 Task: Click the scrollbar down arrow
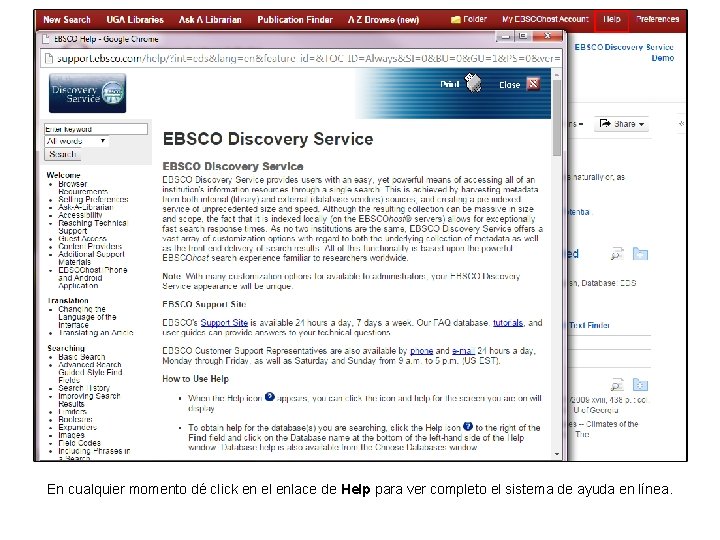coord(557,454)
